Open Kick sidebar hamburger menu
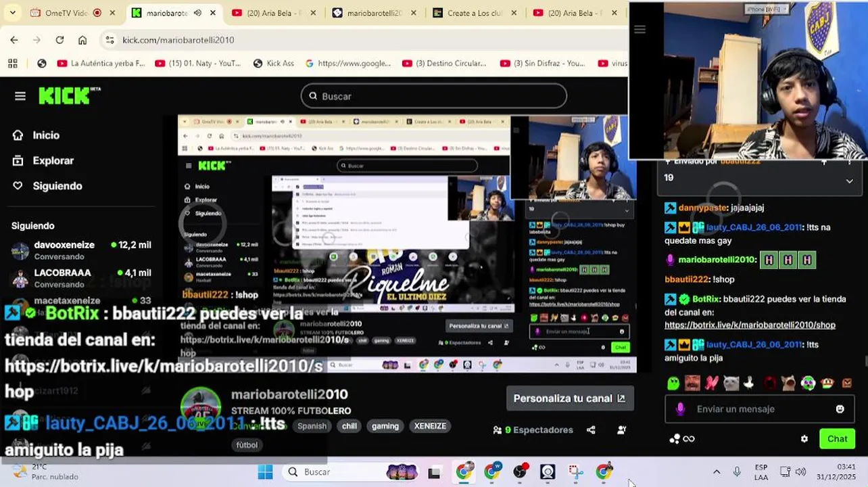 tap(20, 96)
